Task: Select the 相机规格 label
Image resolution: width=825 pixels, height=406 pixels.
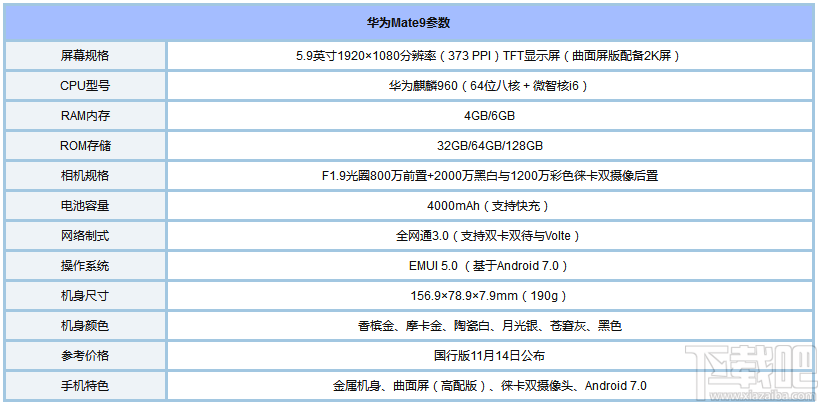Action: pos(85,176)
